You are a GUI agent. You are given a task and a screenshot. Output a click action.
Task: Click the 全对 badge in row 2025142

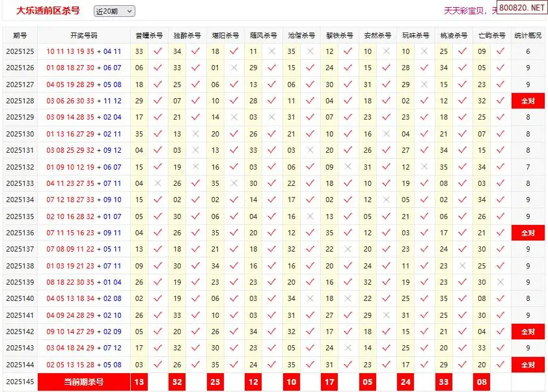pos(528,332)
